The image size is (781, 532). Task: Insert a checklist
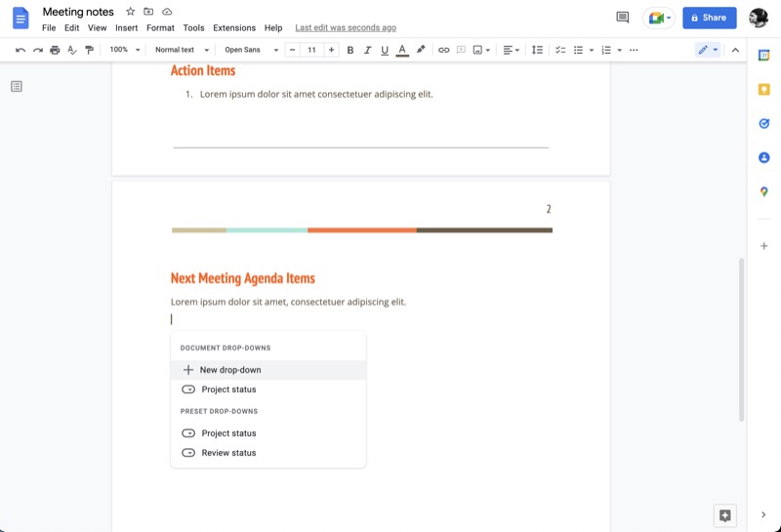click(x=560, y=50)
